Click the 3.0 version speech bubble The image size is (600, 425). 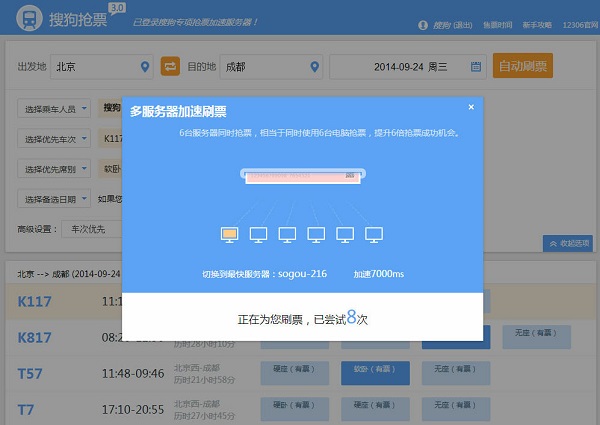point(117,9)
